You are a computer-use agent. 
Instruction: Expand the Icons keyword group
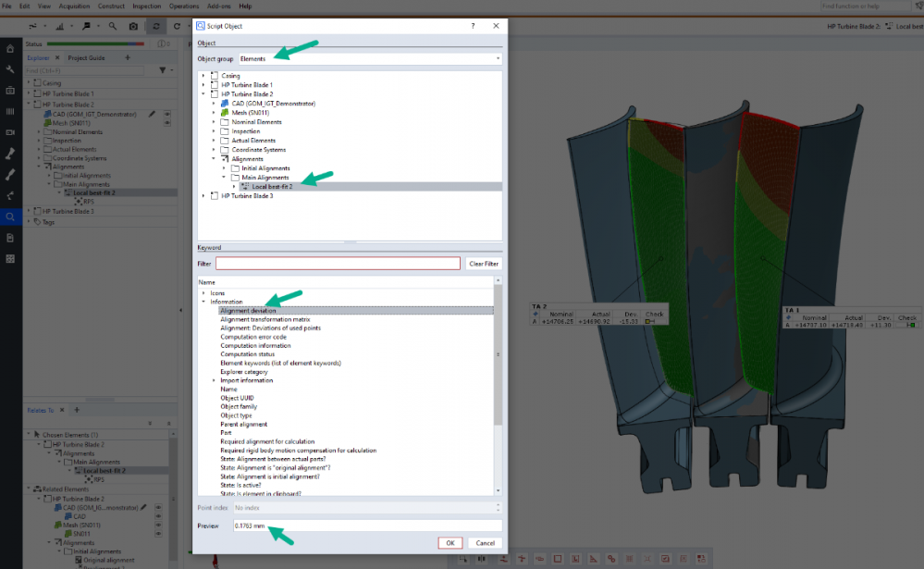[203, 293]
